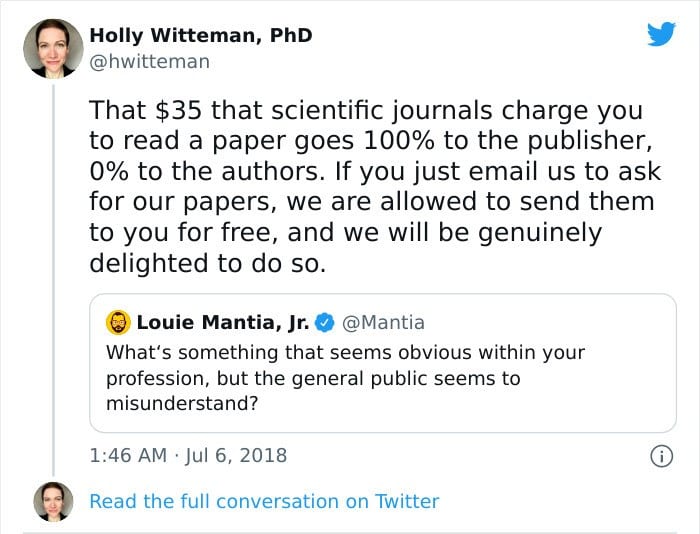Image resolution: width=700 pixels, height=534 pixels.
Task: Click the tweet's closing line 'delighted to do so.'
Action: pyautogui.click(x=208, y=263)
